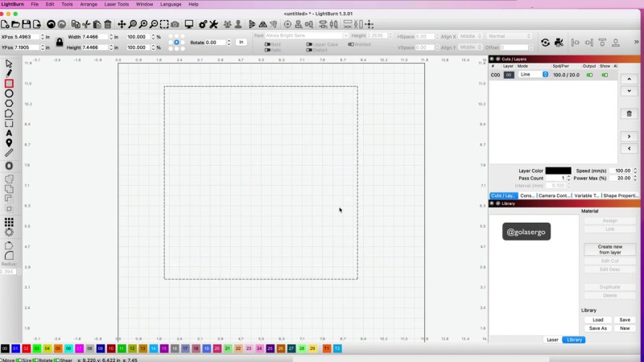Viewport: 644px width, 362px height.
Task: Expand the toolbar overflow chevron
Action: point(638,42)
